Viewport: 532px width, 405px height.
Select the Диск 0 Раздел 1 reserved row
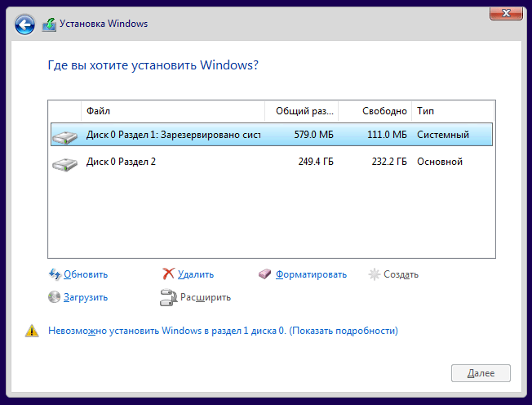272,135
